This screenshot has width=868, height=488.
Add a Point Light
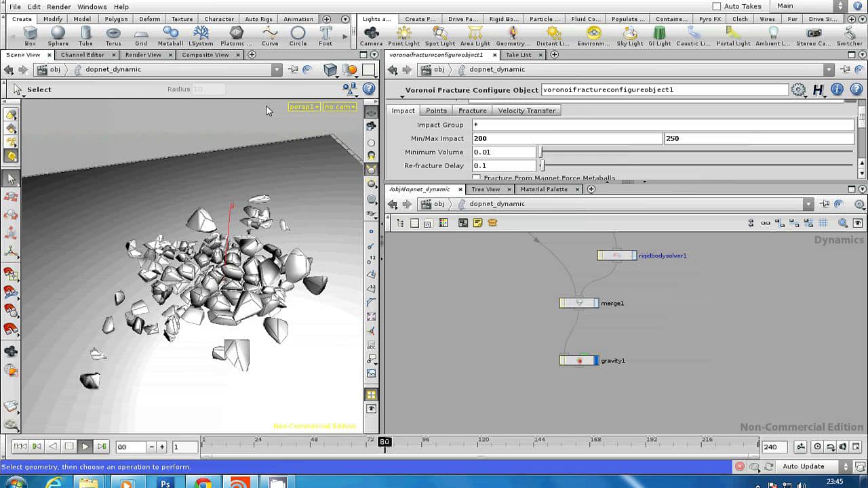(403, 36)
